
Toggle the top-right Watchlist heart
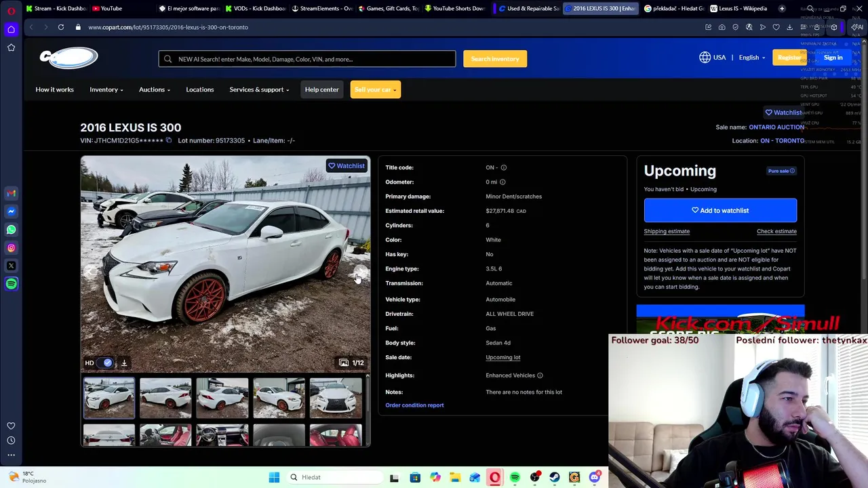click(783, 113)
